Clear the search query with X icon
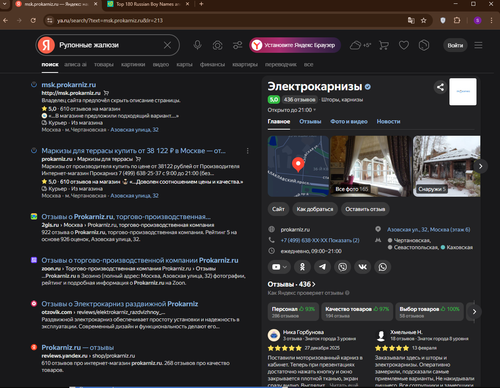 167,45
